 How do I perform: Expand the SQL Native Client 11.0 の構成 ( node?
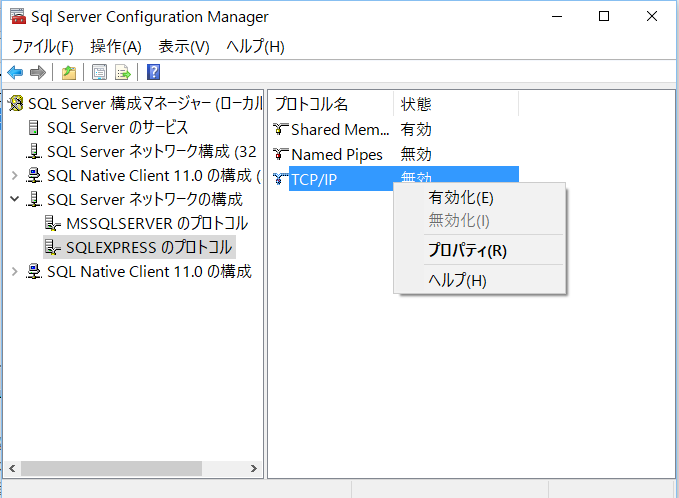coord(15,175)
